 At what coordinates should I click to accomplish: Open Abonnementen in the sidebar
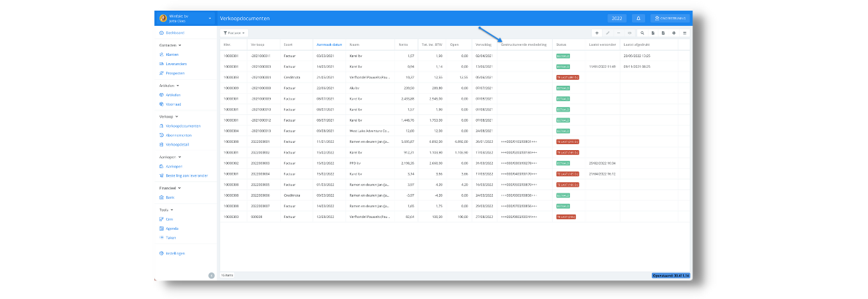(178, 135)
